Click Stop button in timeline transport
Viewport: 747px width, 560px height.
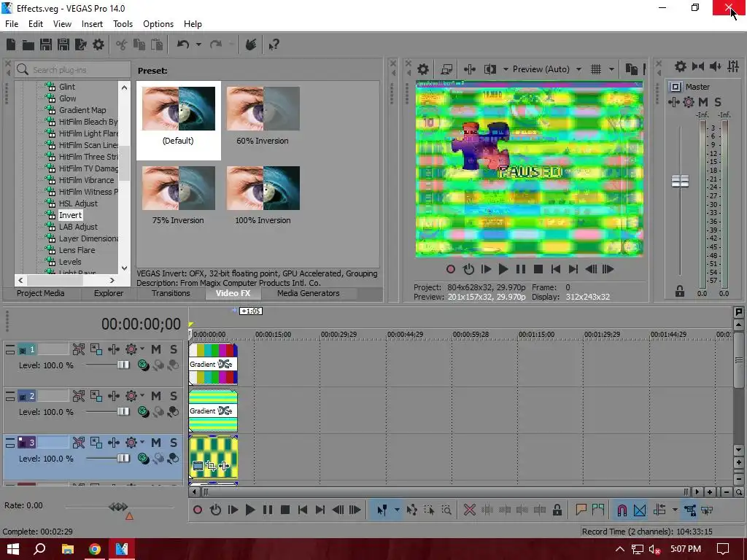pyautogui.click(x=285, y=510)
